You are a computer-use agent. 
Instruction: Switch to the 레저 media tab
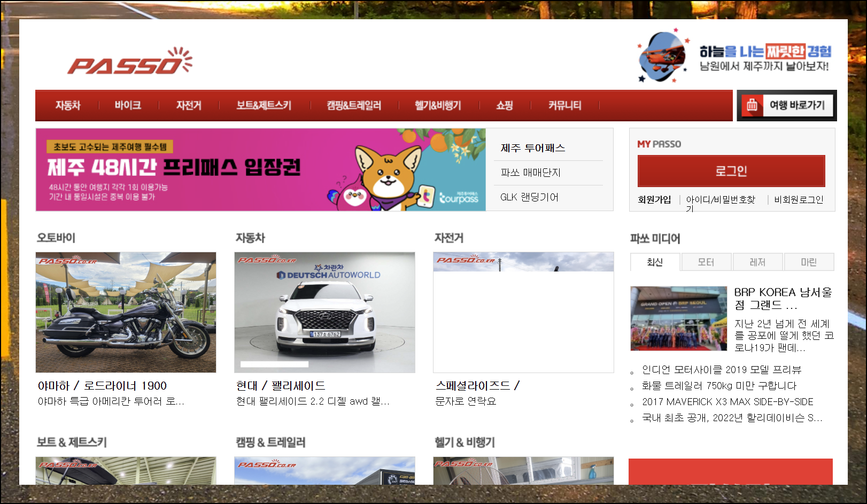757,262
